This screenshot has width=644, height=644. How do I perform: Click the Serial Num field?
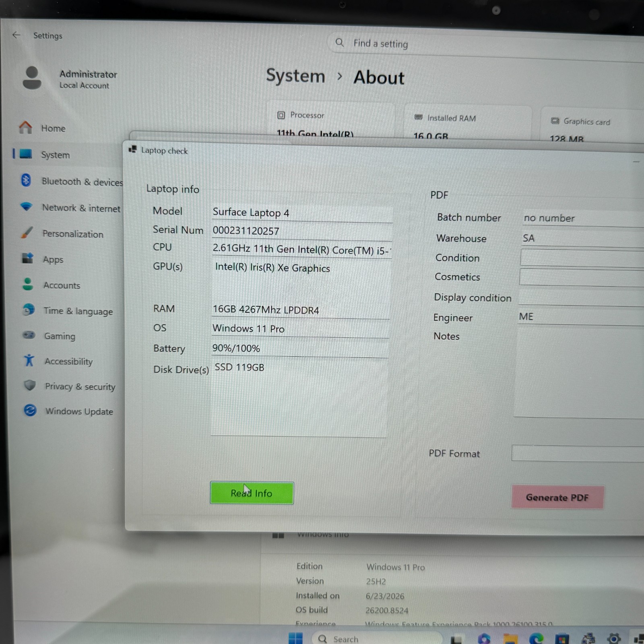click(302, 231)
